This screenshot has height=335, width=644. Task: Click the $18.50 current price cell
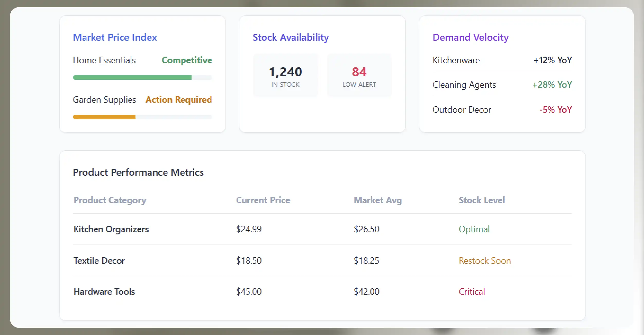click(249, 261)
